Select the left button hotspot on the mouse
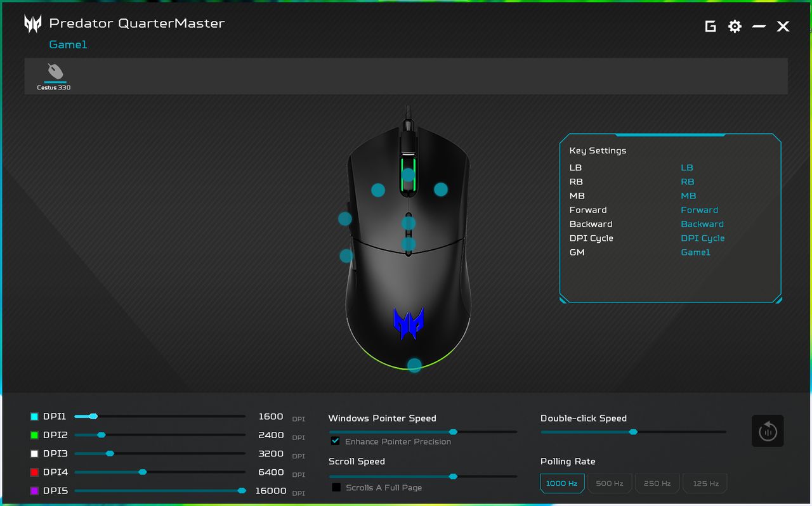Screen dimensions: 812x506 378,190
